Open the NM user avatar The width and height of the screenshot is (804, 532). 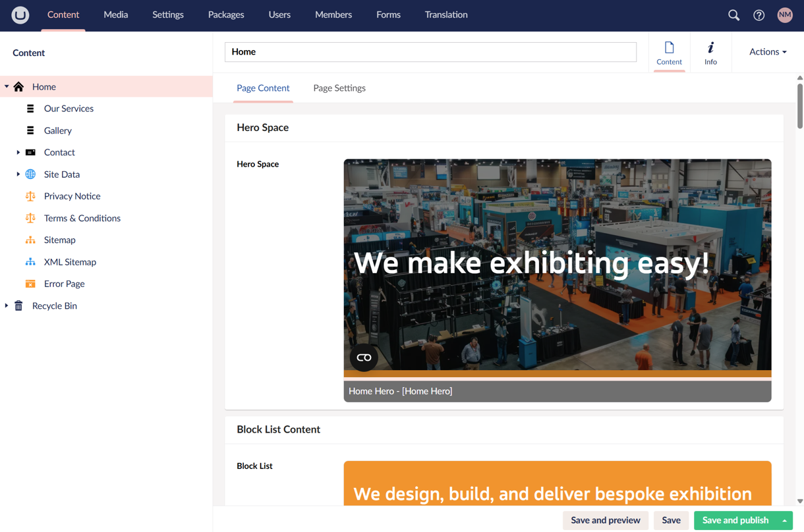coord(784,15)
